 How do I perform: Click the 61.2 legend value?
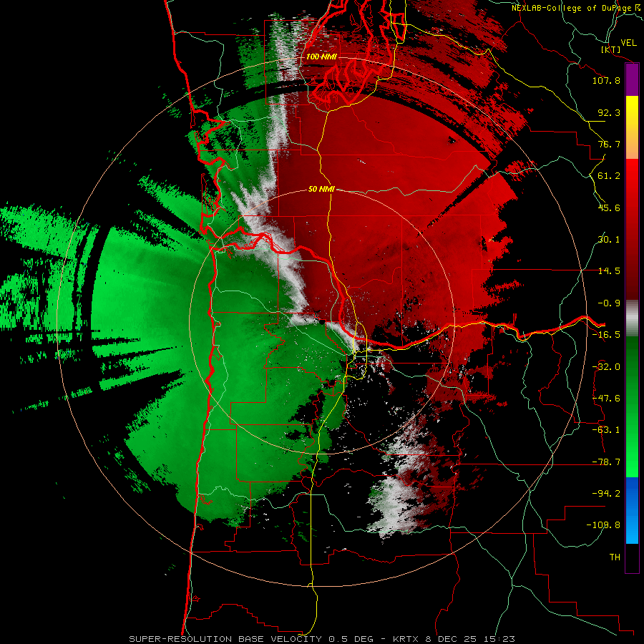pos(609,176)
